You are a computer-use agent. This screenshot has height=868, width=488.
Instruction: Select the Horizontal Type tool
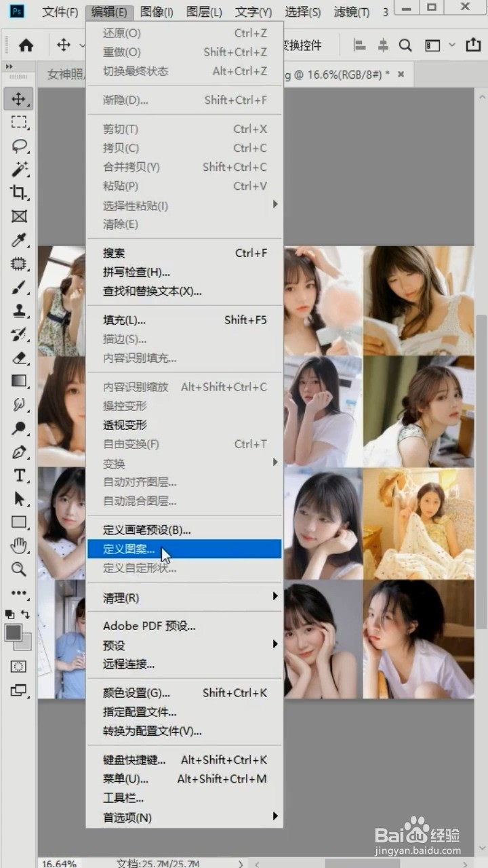pyautogui.click(x=18, y=475)
